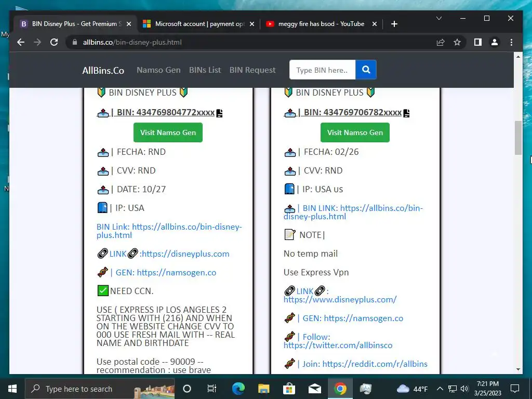Copy BIN 434769706782xxxx with the copy icon
This screenshot has width=532, height=399.
coord(406,113)
